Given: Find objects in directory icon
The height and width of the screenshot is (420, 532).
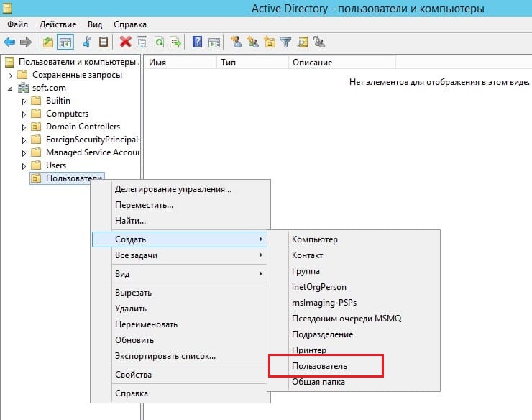Looking at the screenshot, I should [303, 42].
